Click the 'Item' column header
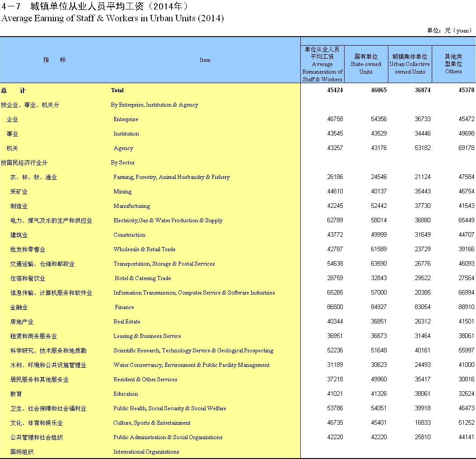The height and width of the screenshot is (459, 476). pos(205,60)
